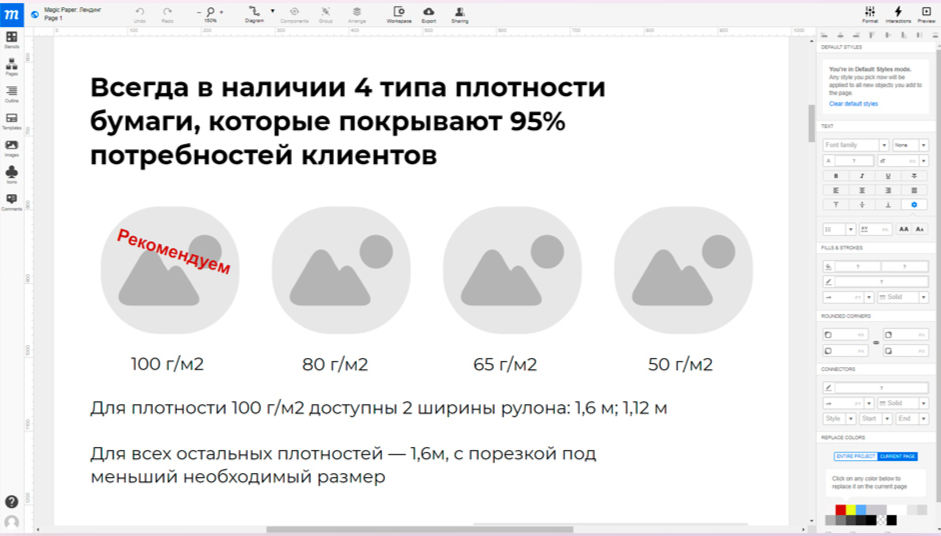Open the Workspace settings button
The image size is (941, 536).
[400, 12]
